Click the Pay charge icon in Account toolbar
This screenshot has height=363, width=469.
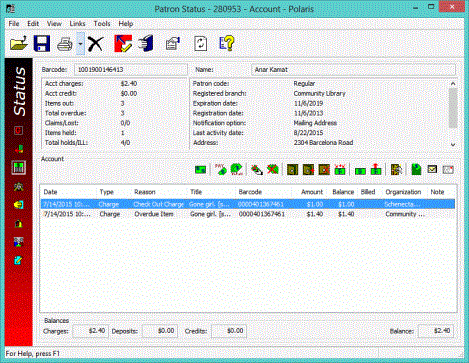221,169
